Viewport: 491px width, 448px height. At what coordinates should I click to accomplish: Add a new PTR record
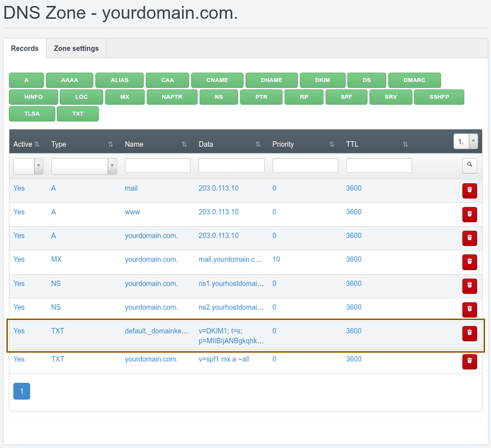coord(261,97)
